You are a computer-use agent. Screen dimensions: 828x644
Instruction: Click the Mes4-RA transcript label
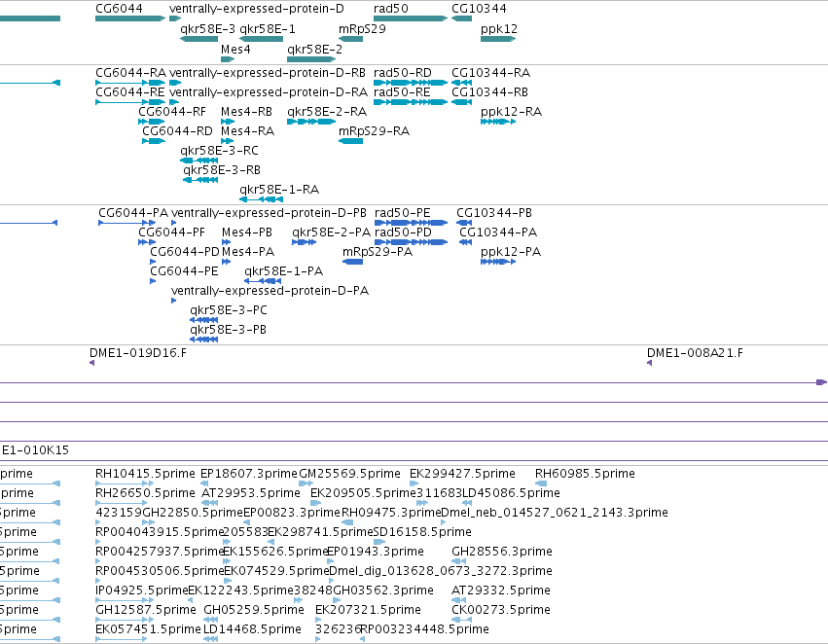point(248,131)
